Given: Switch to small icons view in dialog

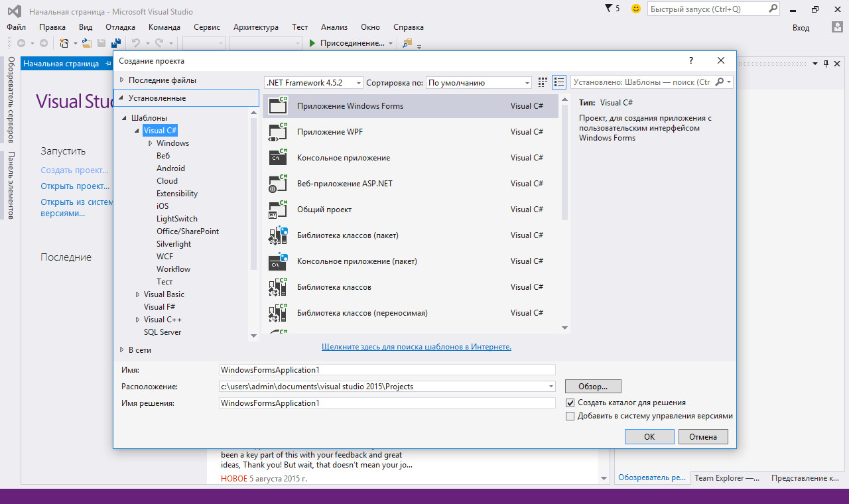Looking at the screenshot, I should tap(543, 82).
